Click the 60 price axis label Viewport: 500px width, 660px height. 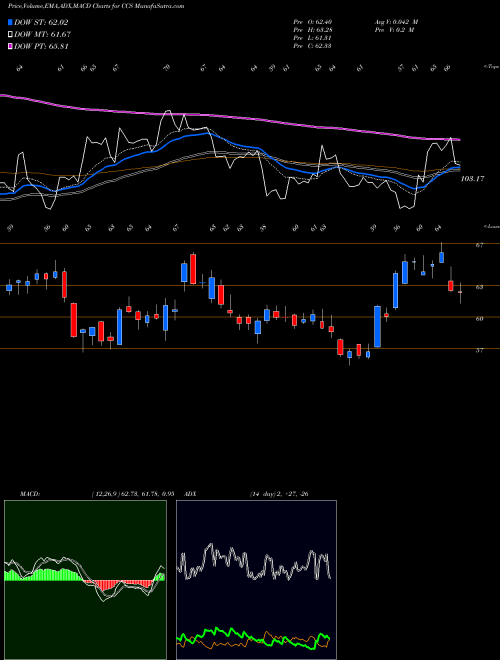click(x=479, y=319)
